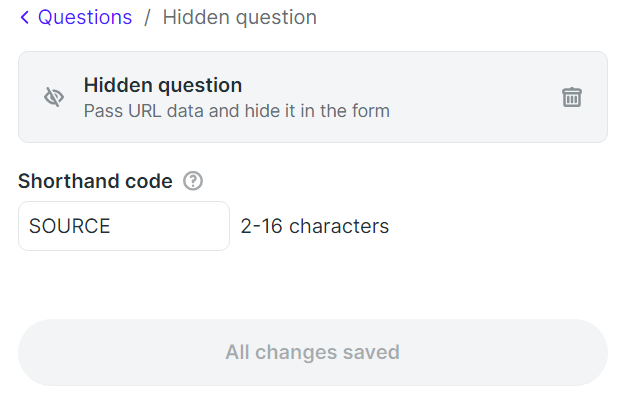
Task: Click the 2-16 characters hint text
Action: [x=315, y=226]
